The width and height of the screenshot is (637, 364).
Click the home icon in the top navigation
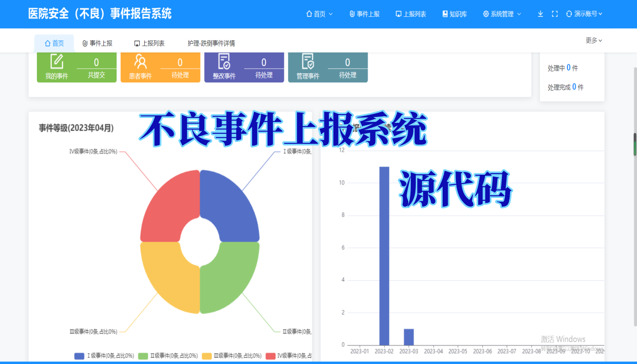pyautogui.click(x=309, y=14)
